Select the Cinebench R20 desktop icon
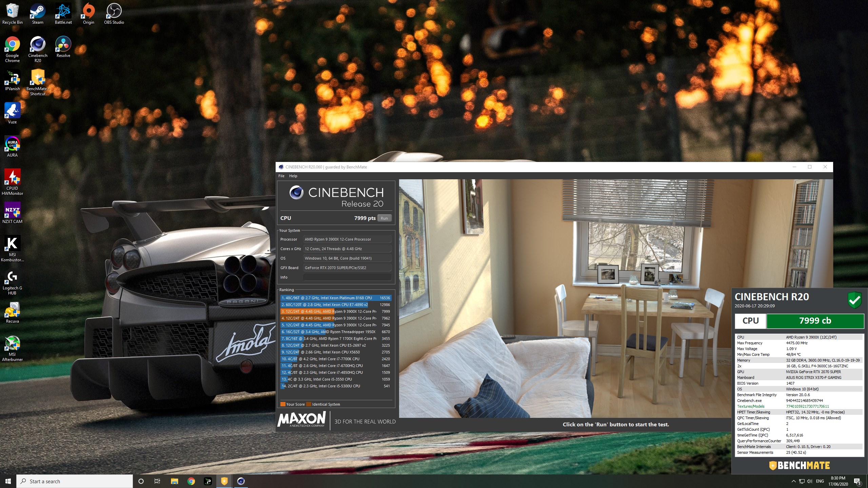 tap(38, 49)
